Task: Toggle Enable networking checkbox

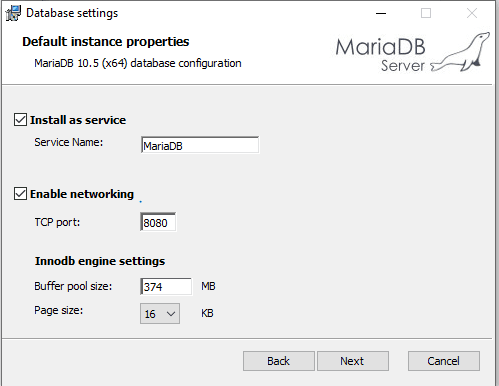Action: click(20, 194)
